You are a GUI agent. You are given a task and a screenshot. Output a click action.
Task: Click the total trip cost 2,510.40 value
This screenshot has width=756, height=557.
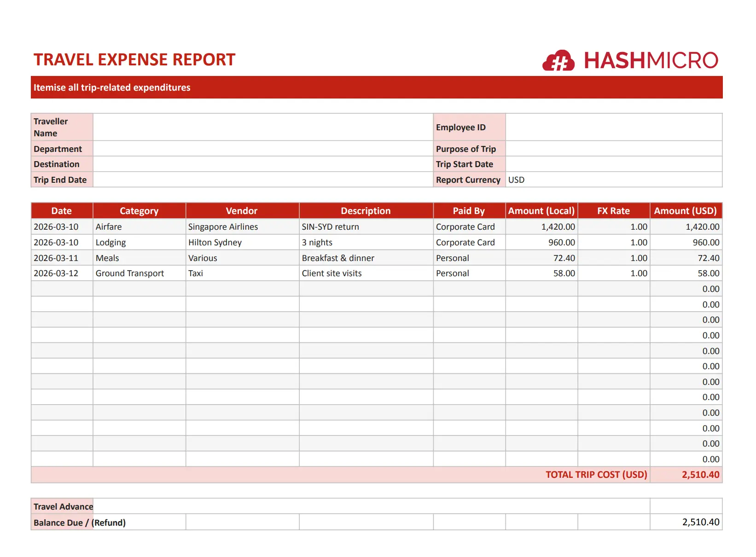pyautogui.click(x=686, y=475)
